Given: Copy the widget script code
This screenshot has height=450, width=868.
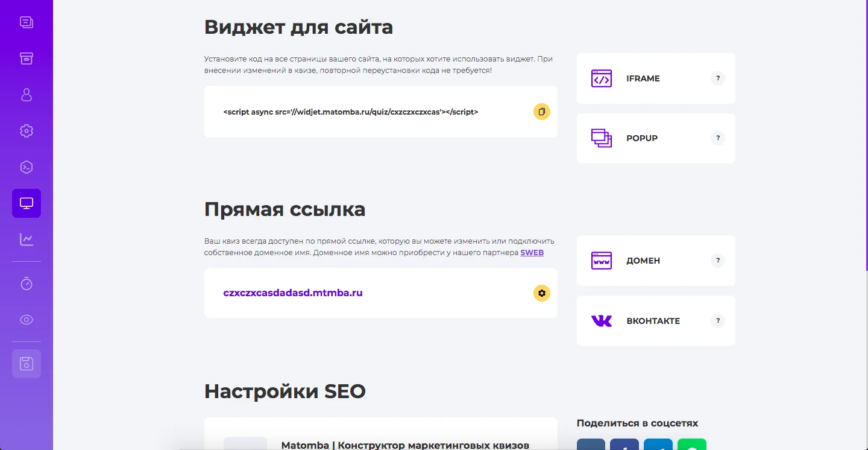Looking at the screenshot, I should coord(542,112).
